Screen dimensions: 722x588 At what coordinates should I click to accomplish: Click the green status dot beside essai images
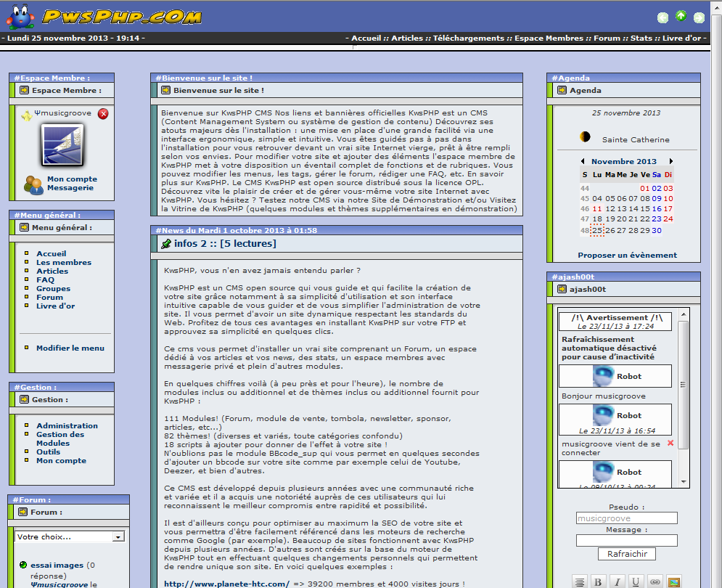click(23, 565)
